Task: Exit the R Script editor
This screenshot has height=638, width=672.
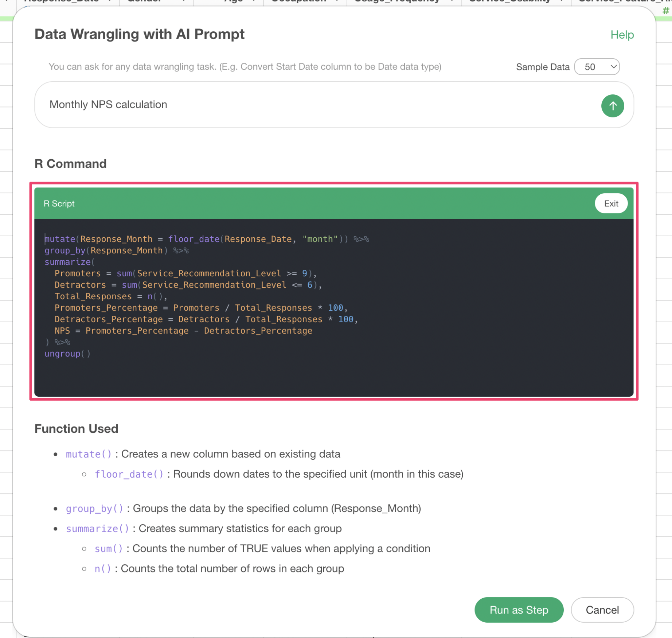Action: tap(611, 203)
